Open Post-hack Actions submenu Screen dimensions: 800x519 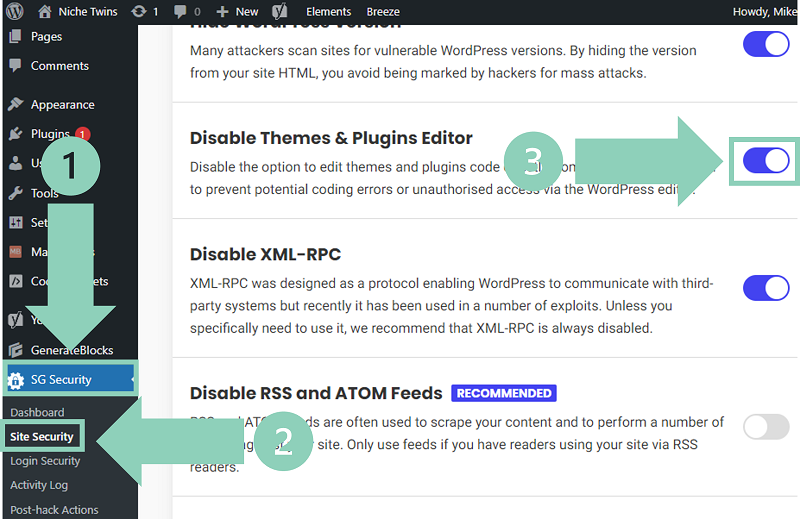(54, 510)
